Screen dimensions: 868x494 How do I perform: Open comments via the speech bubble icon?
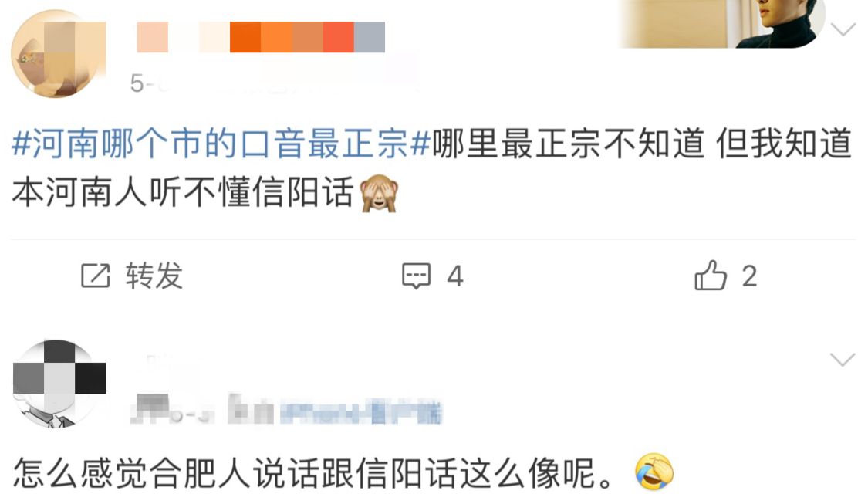coord(416,276)
